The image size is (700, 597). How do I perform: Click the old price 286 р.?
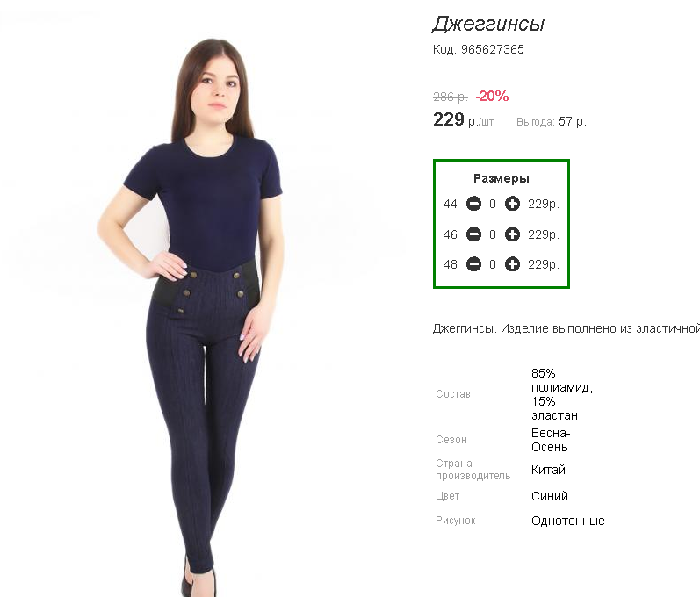tap(451, 97)
